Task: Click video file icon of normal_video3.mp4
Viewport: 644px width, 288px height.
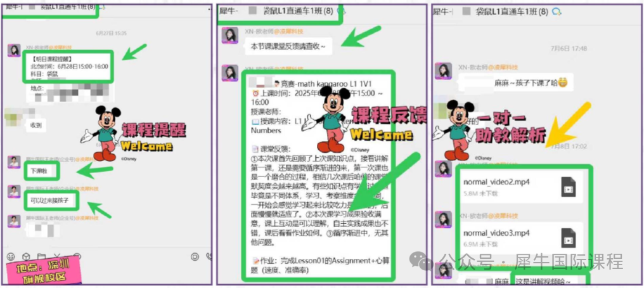Action: coord(569,239)
